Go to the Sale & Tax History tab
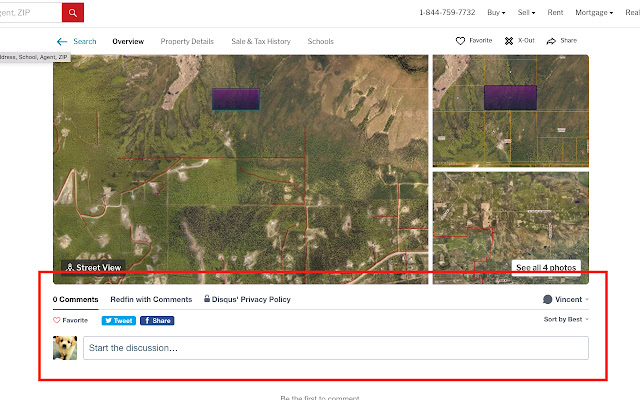 click(261, 41)
